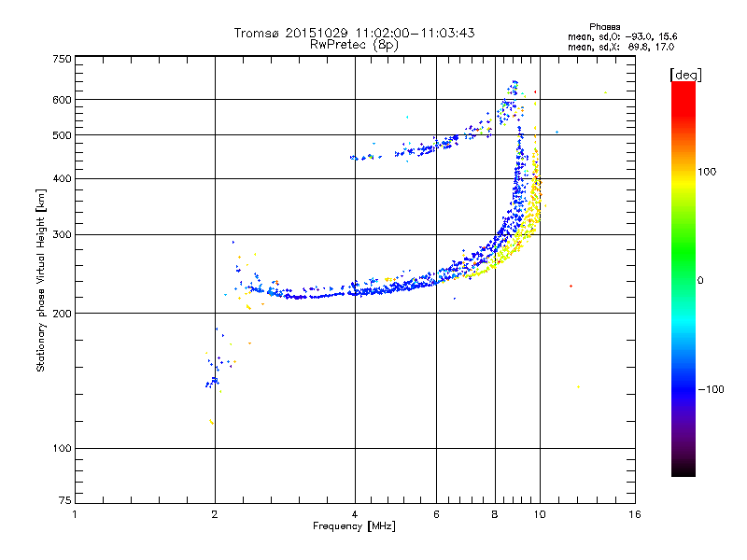Image resolution: width=747 pixels, height=560 pixels.
Task: Click the "Stationary phase Virtual Height [km]" axis label
Action: 41,280
